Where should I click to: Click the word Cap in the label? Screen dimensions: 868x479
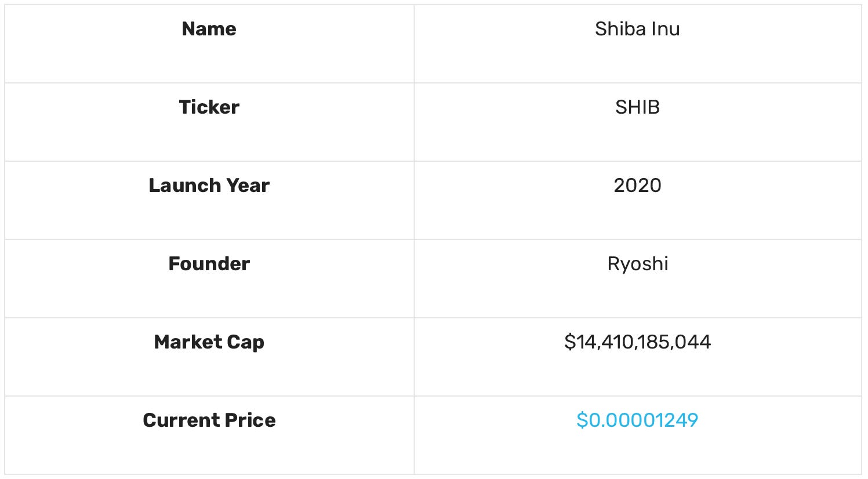246,342
